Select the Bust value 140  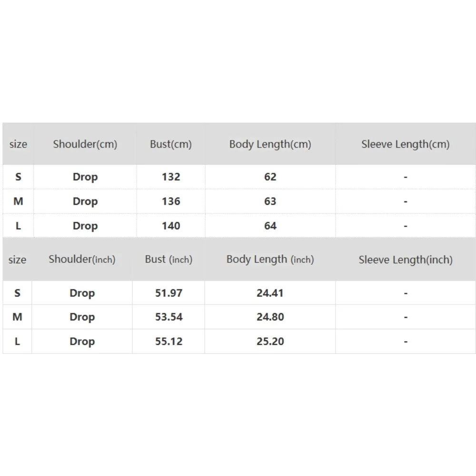coord(170,226)
